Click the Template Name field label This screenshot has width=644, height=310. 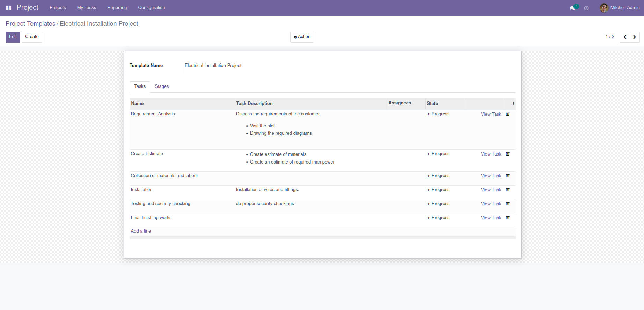(146, 66)
